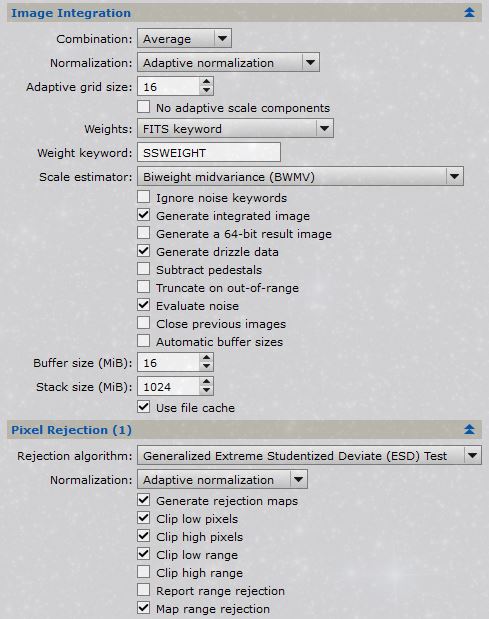
Task: Decrease the Buffer size (MiB) value
Action: point(206,367)
